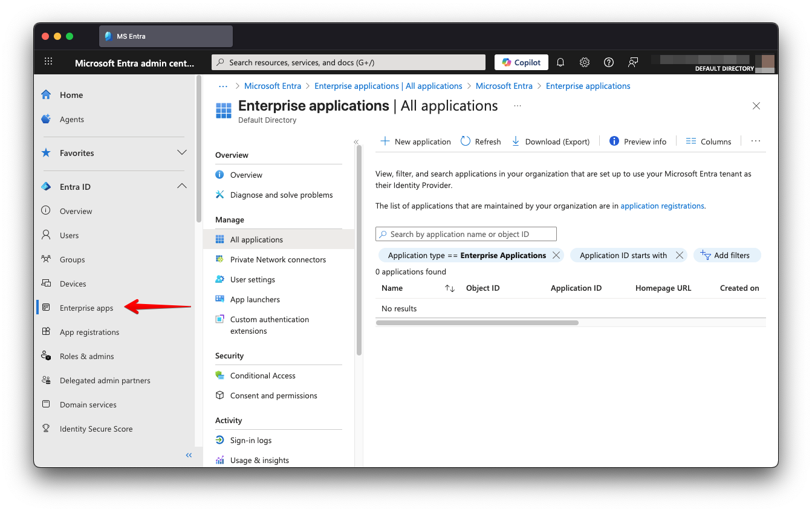Click the notifications bell icon

(560, 62)
